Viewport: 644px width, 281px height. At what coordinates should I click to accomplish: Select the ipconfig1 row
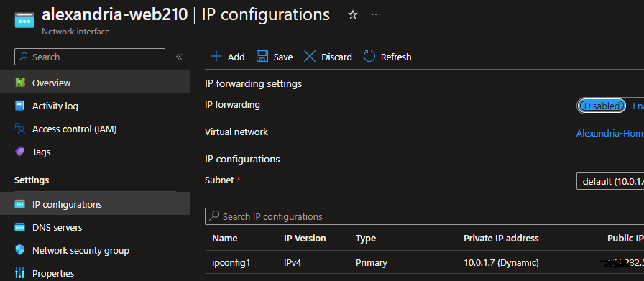click(424, 262)
